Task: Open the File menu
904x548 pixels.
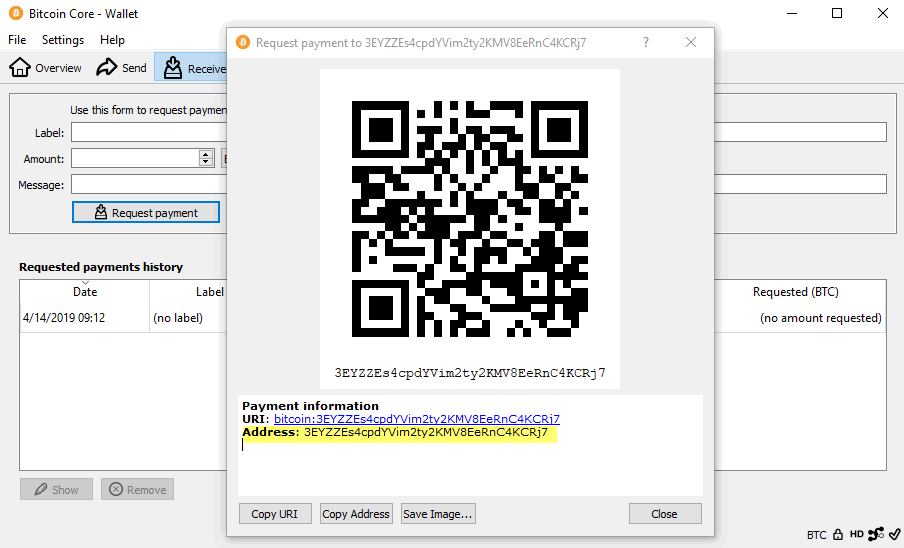Action: point(17,40)
